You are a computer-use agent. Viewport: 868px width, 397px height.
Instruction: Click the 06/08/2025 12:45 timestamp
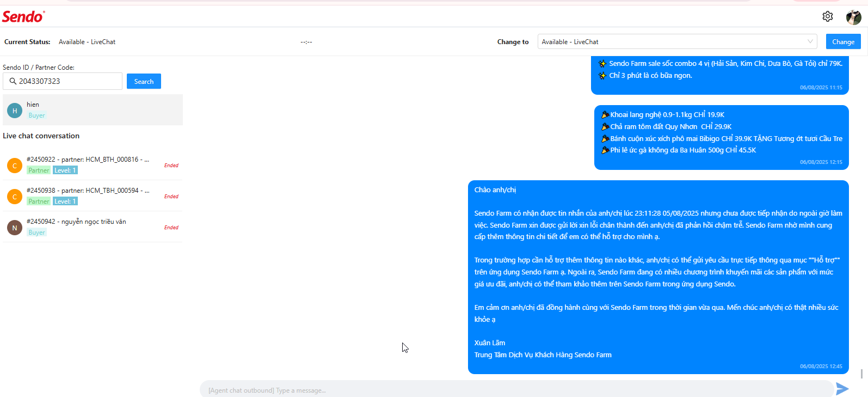[x=821, y=367]
